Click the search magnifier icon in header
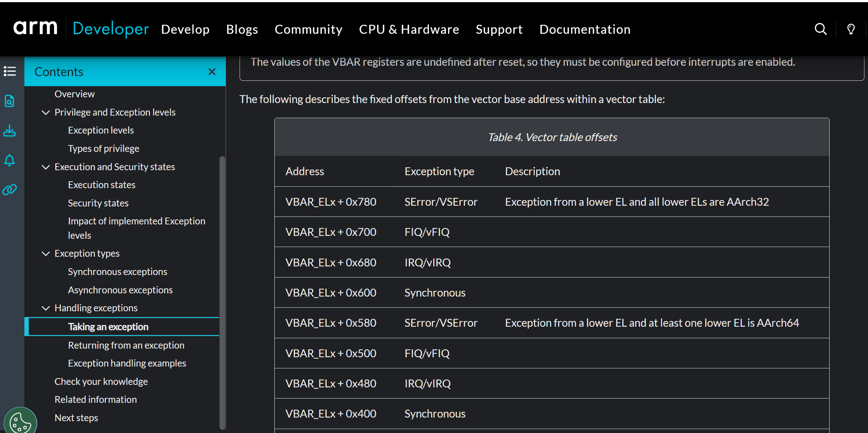Screen dimensions: 868x433 click(820, 29)
